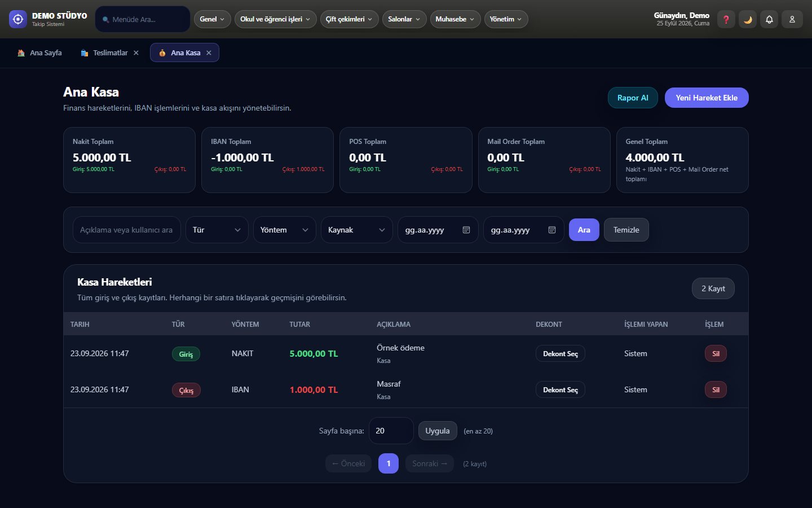Open the Tür filter dropdown
This screenshot has height=508, width=812.
click(x=217, y=230)
